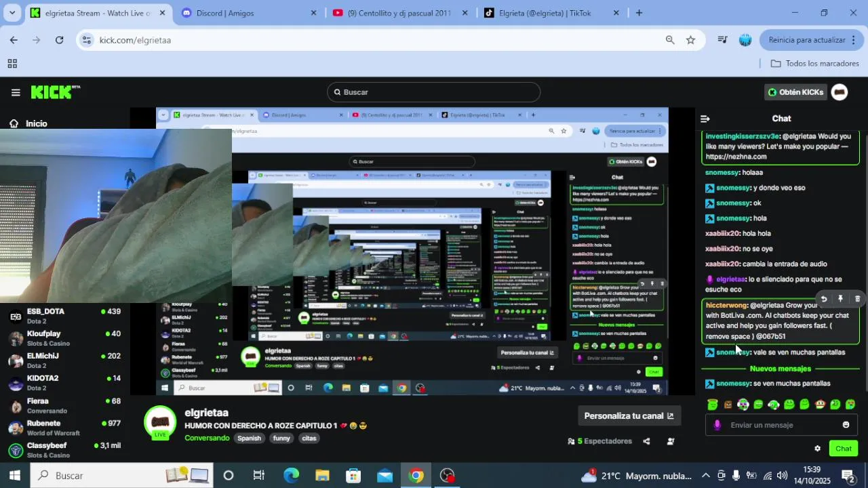Open Chrome media controls icon
The height and width of the screenshot is (488, 868).
[x=722, y=40]
